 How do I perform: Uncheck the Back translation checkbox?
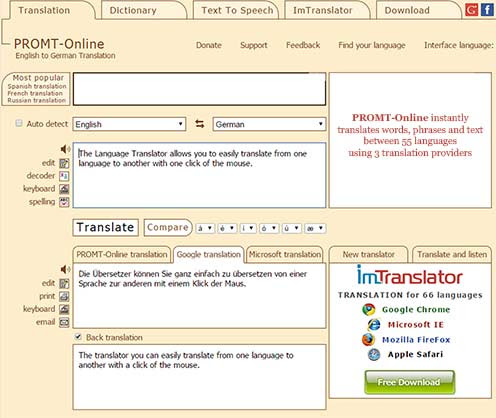tap(78, 337)
